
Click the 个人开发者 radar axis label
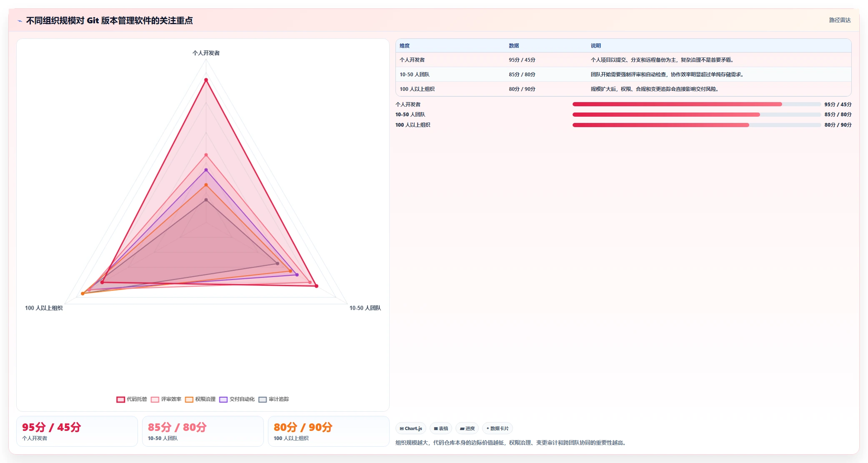(x=206, y=53)
